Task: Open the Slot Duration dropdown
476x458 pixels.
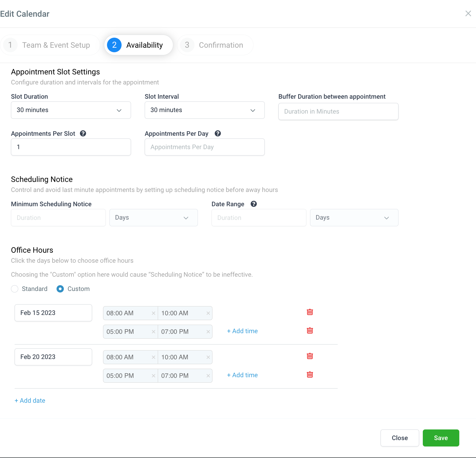Action: click(x=71, y=110)
